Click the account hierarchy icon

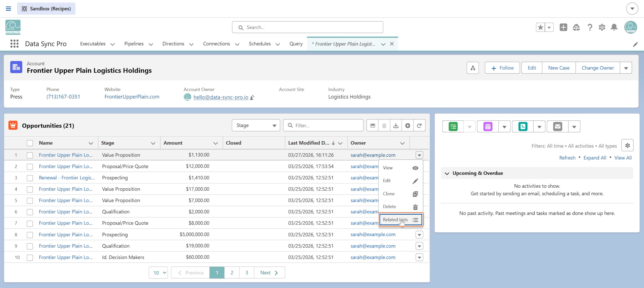coord(473,68)
